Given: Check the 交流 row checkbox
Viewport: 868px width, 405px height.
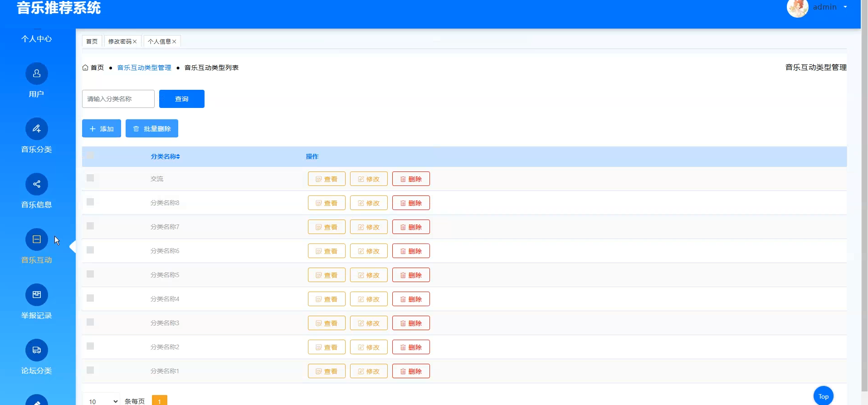Looking at the screenshot, I should pyautogui.click(x=90, y=178).
